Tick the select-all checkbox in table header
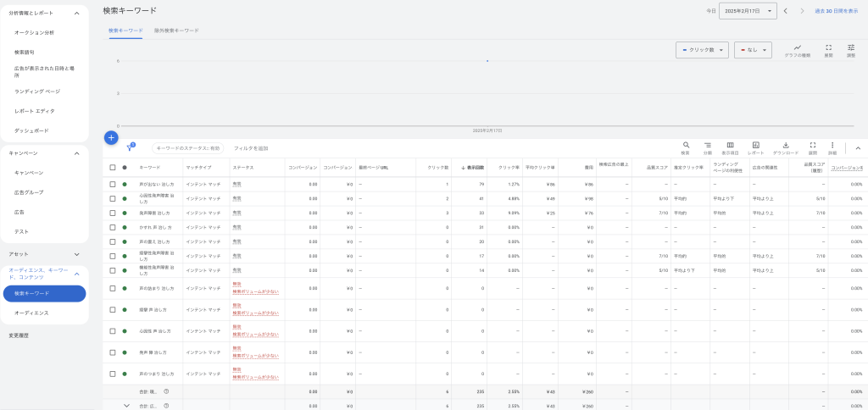Screen dimensions: 868x410 (x=112, y=168)
